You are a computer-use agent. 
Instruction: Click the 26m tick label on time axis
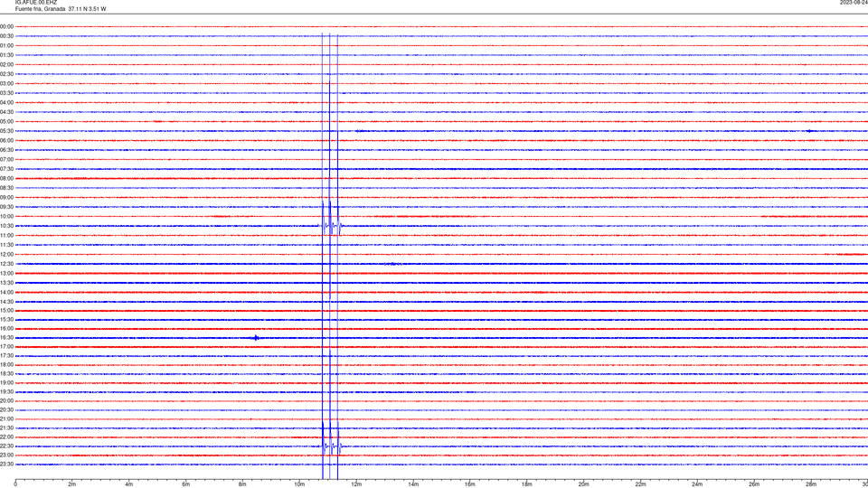tap(754, 484)
